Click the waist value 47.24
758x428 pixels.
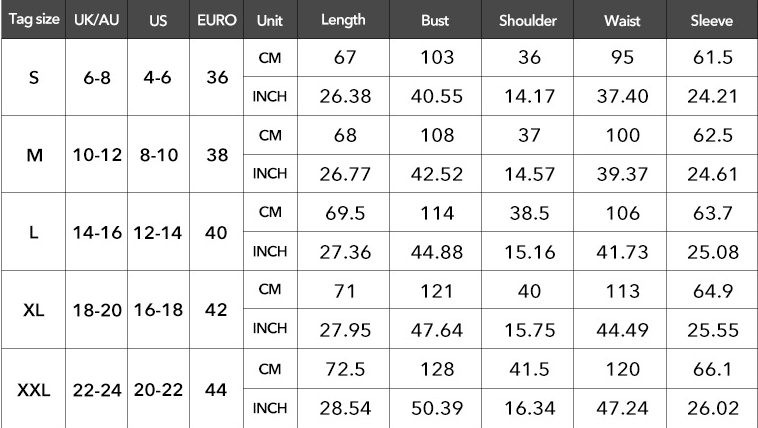point(622,408)
